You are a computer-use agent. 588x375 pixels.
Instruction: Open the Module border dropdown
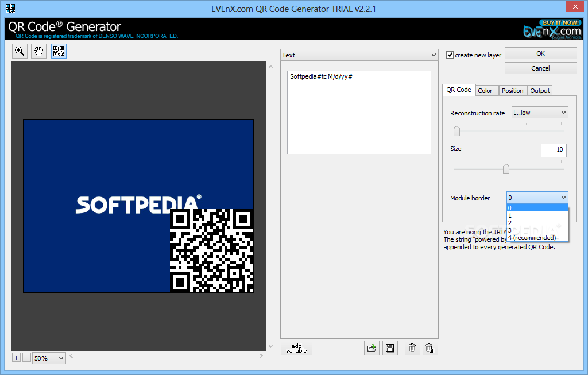pyautogui.click(x=563, y=197)
